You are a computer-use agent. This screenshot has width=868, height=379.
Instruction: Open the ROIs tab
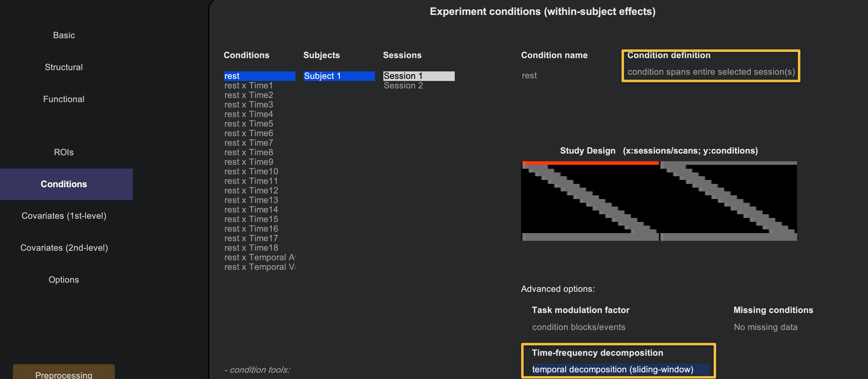64,152
